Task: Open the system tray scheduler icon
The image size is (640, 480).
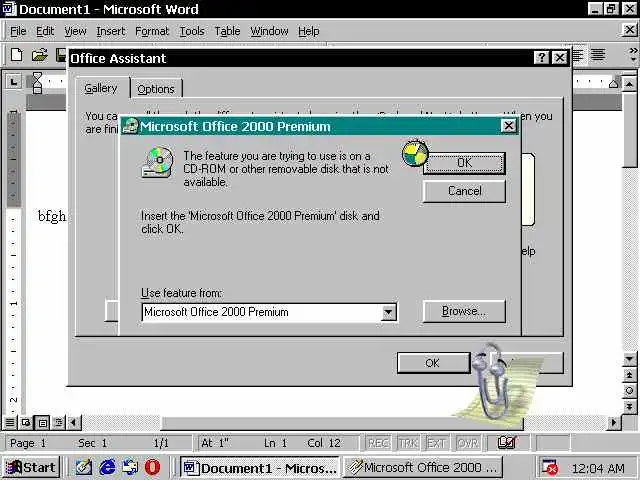Action: coord(549,467)
